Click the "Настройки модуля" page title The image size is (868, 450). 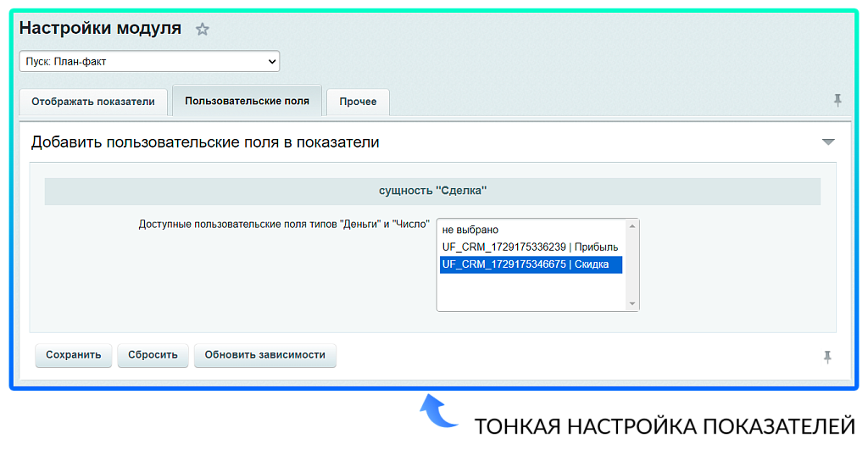coord(100,28)
